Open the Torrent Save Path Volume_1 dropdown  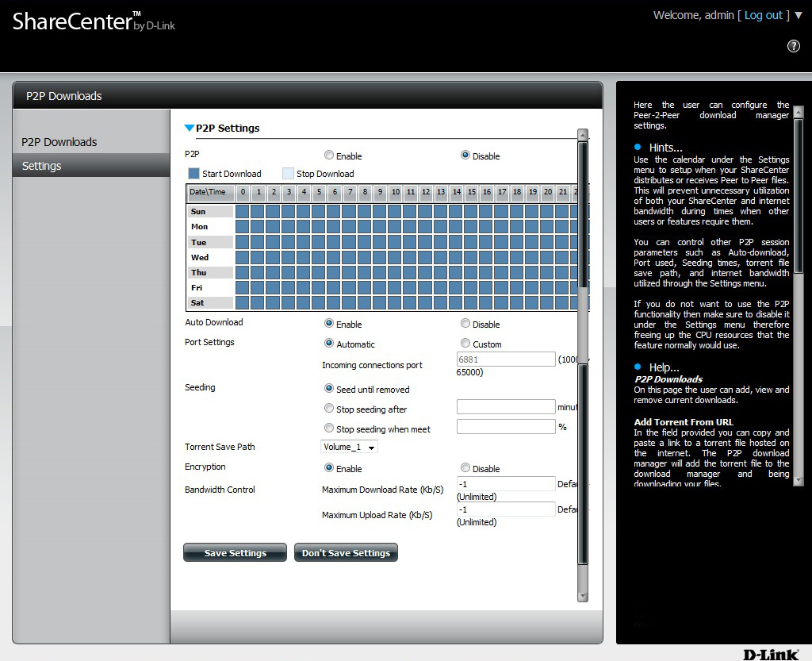tap(349, 447)
